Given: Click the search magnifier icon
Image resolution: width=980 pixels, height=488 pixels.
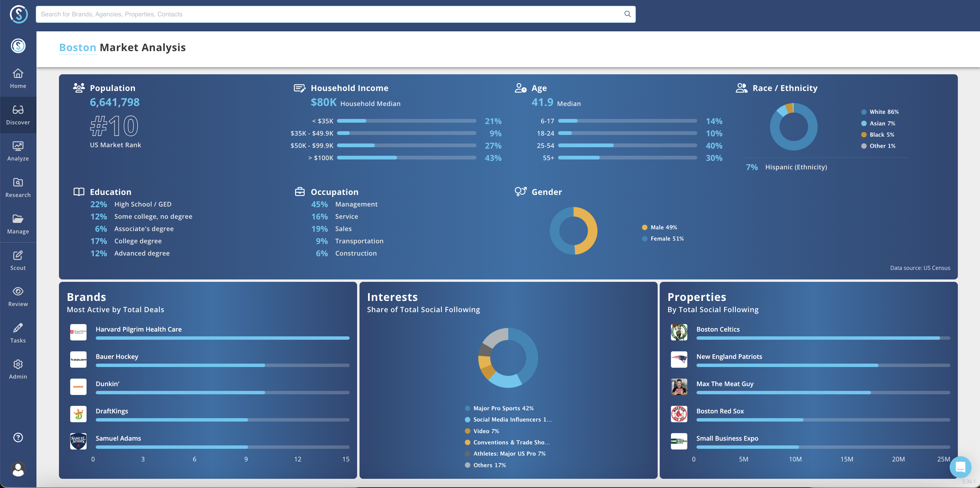Looking at the screenshot, I should [x=627, y=14].
